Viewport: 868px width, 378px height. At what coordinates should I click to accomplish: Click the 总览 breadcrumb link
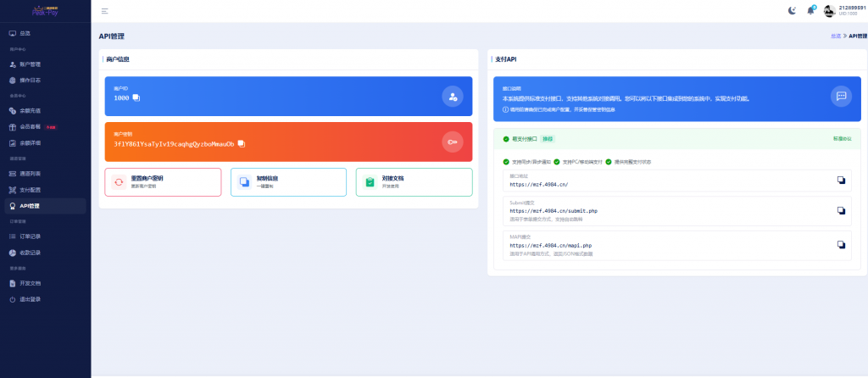pos(836,36)
